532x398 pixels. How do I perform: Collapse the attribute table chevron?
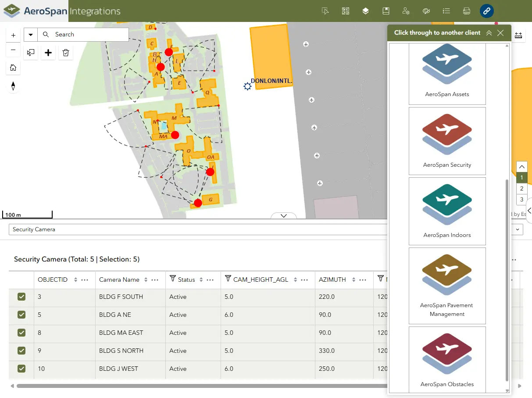click(284, 215)
